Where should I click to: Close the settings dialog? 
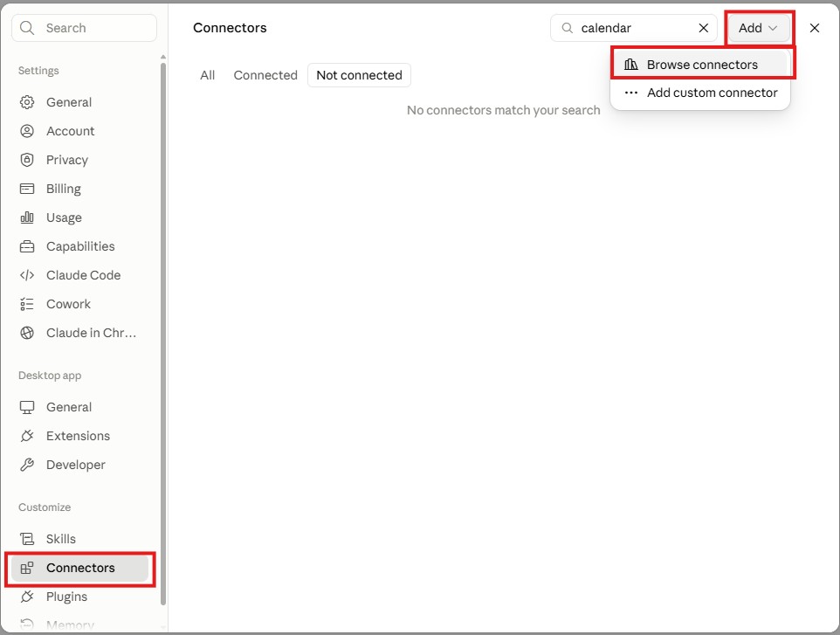point(815,28)
